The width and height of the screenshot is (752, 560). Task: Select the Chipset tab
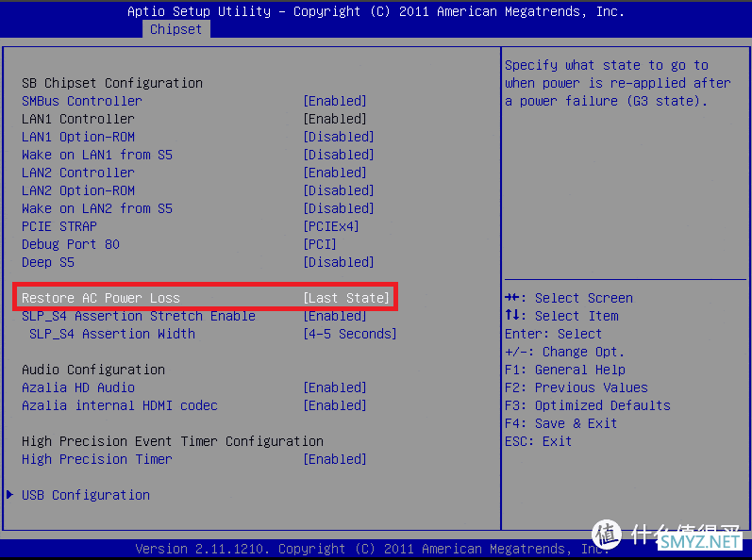point(176,29)
